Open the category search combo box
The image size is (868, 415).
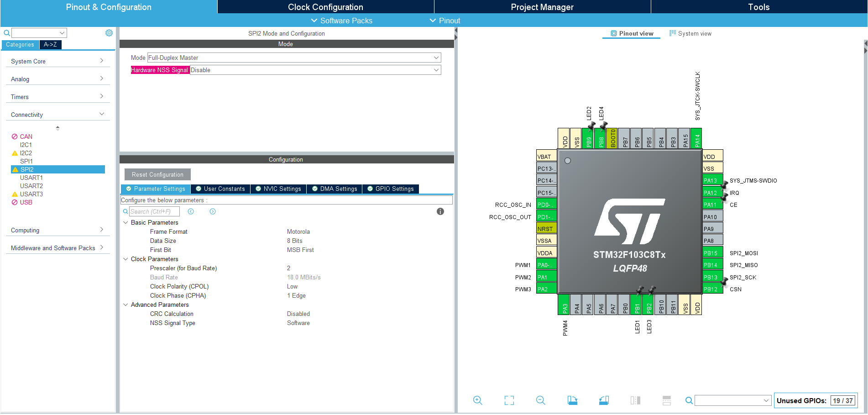tap(39, 33)
